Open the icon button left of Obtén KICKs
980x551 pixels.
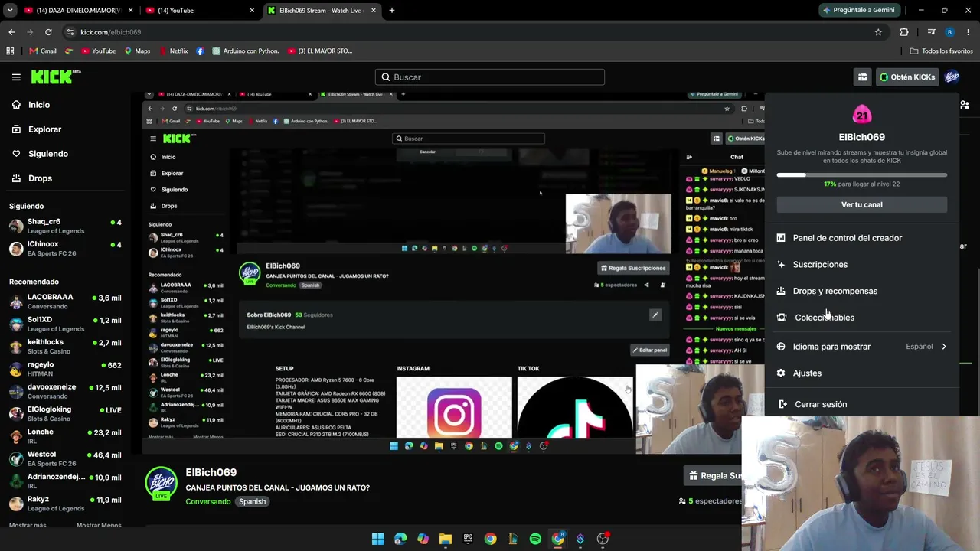tap(862, 77)
